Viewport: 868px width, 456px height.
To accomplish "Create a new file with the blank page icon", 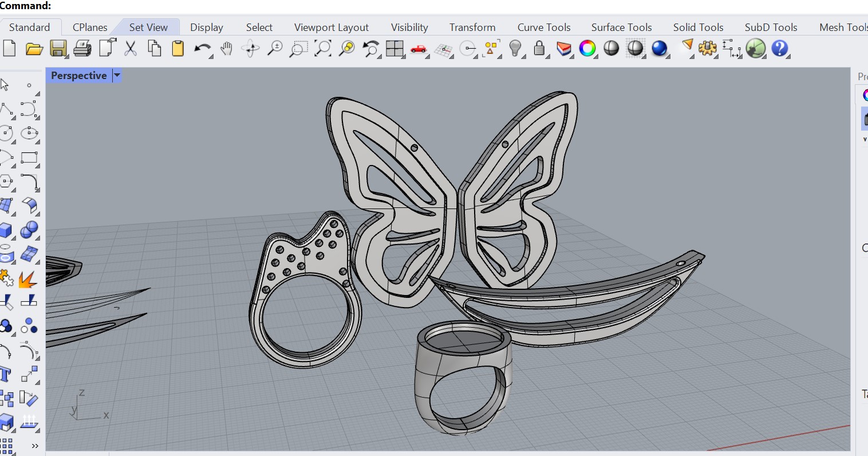I will tap(9, 49).
